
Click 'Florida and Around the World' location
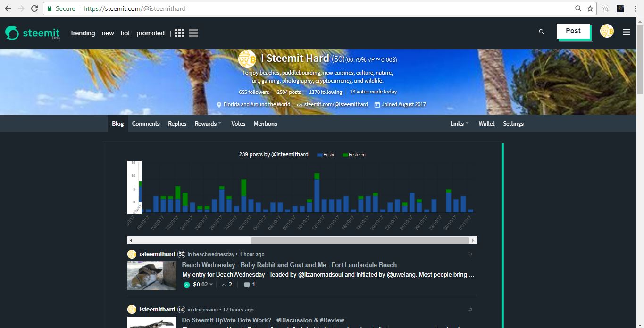click(257, 104)
